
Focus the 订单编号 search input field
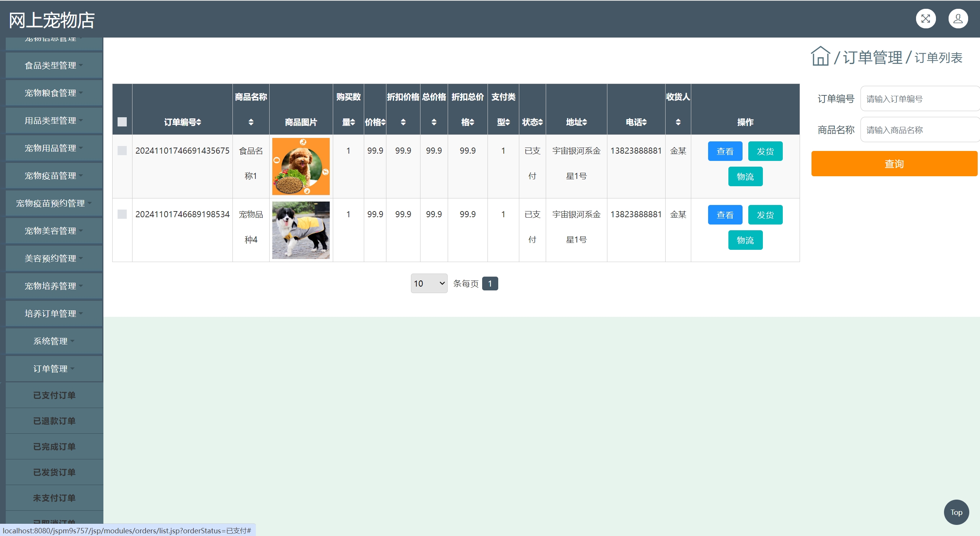point(919,99)
